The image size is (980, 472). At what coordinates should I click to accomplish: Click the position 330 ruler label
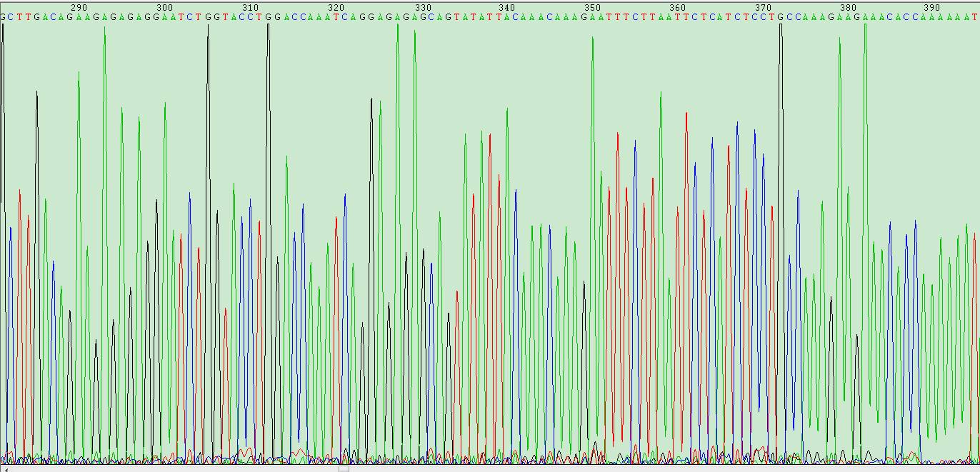[x=421, y=7]
